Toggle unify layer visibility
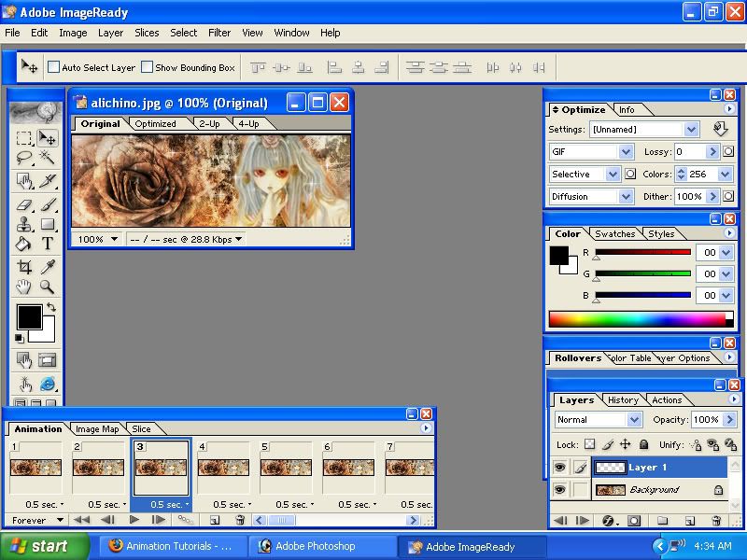Image resolution: width=747 pixels, height=560 pixels. (712, 445)
